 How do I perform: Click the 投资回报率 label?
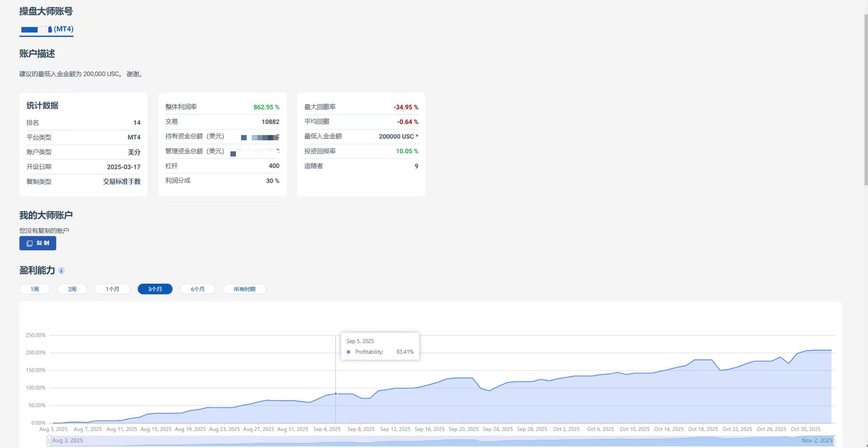coord(320,151)
